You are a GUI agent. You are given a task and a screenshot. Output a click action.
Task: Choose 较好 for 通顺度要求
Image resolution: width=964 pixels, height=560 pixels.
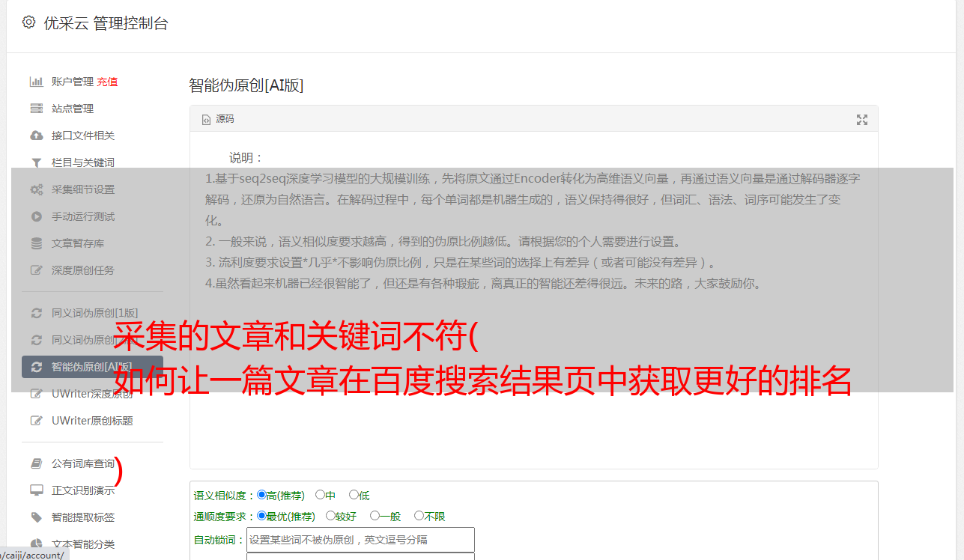(330, 516)
